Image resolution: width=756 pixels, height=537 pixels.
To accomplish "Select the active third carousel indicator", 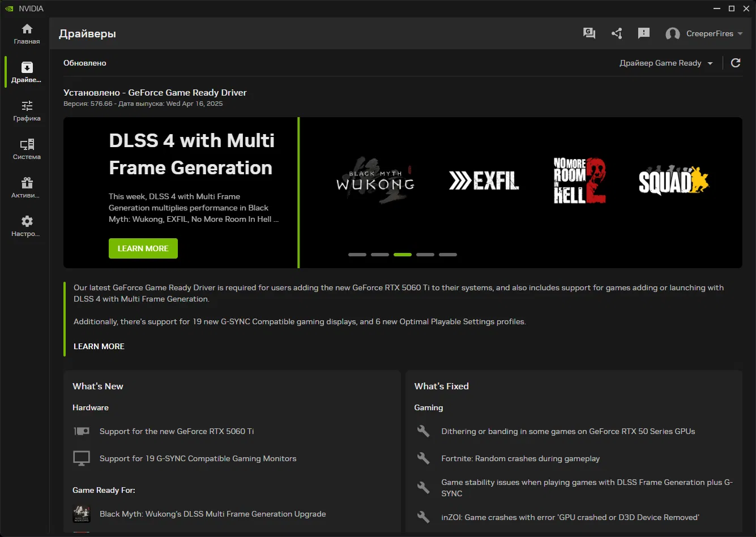I will click(x=403, y=255).
